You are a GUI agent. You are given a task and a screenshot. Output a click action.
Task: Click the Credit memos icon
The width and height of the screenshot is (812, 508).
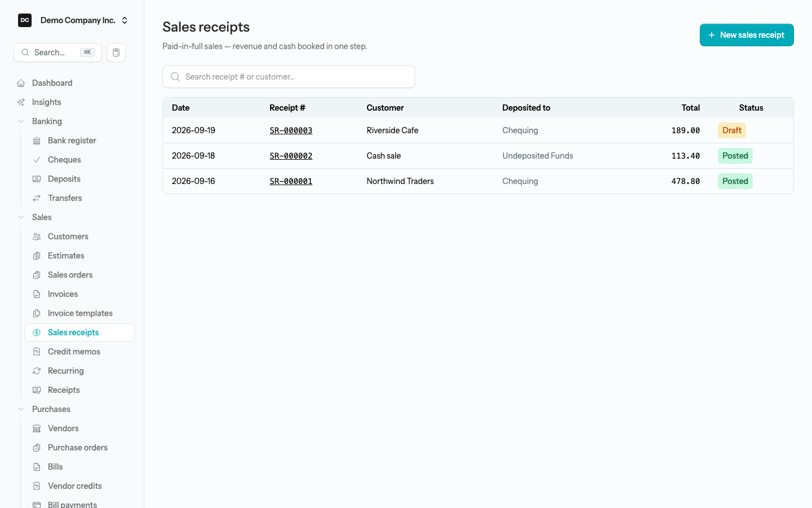(x=37, y=352)
